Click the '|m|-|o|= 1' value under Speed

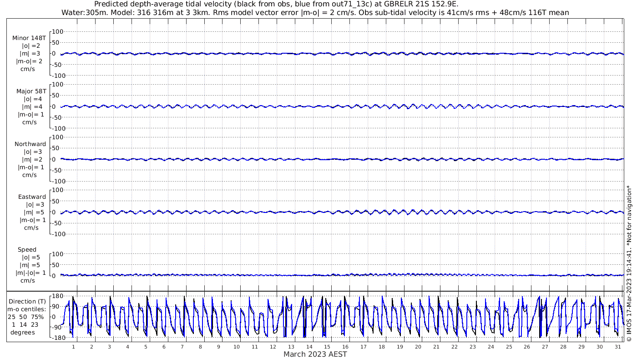coord(31,273)
